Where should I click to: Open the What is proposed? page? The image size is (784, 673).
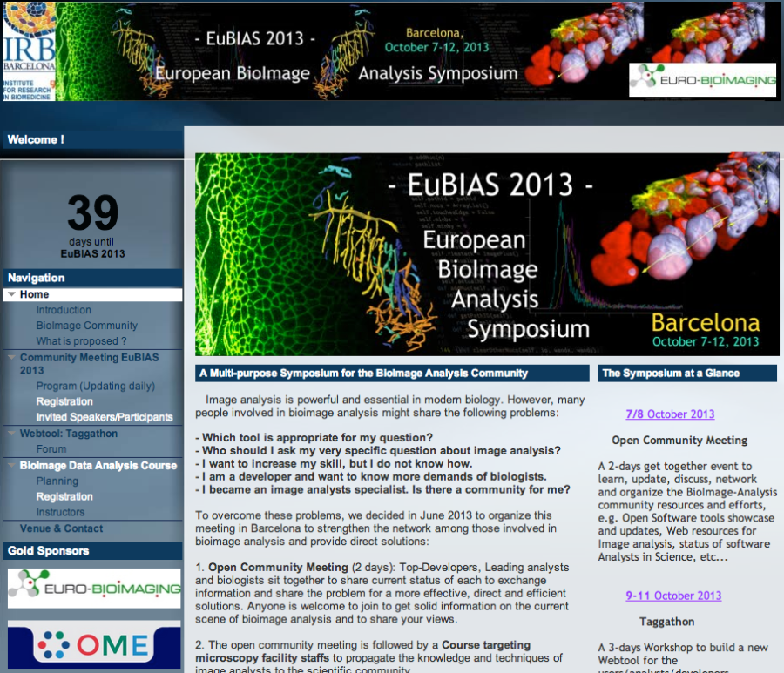[80, 341]
